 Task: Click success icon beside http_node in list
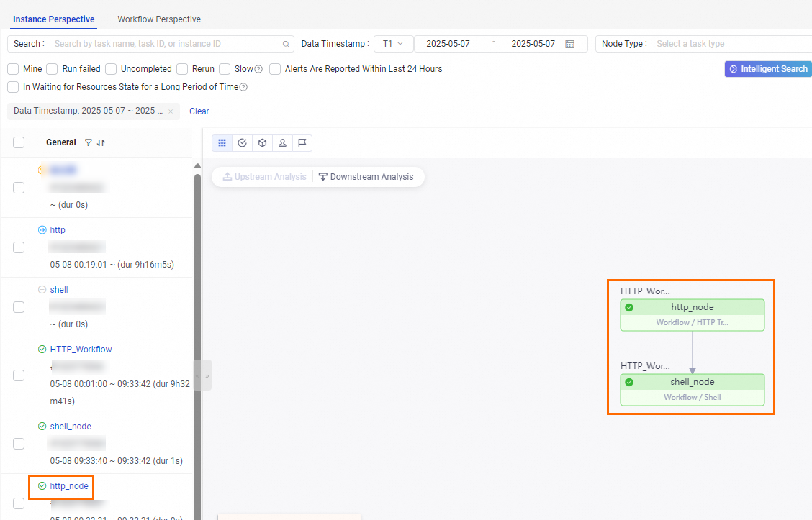tap(42, 486)
